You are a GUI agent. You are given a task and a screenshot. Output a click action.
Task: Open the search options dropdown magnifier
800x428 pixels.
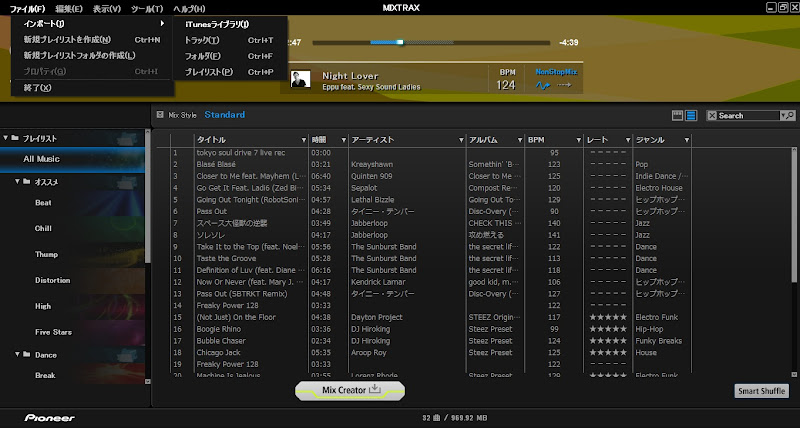click(x=788, y=116)
